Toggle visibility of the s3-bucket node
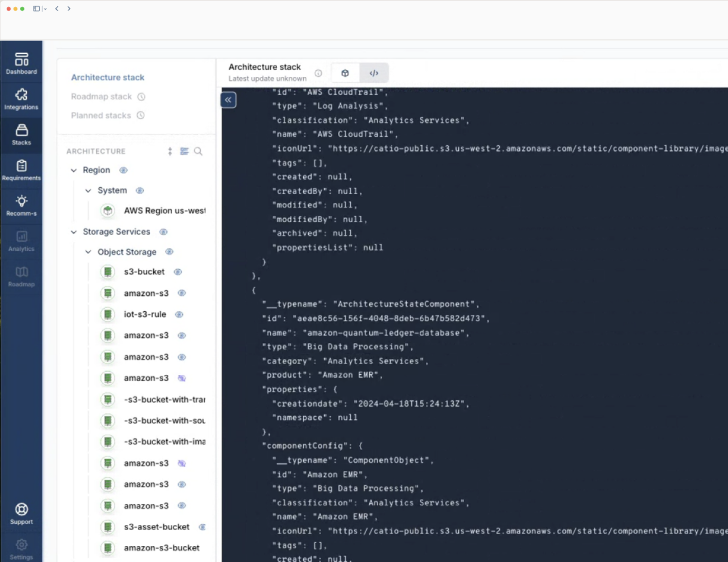This screenshot has width=728, height=562. [177, 271]
